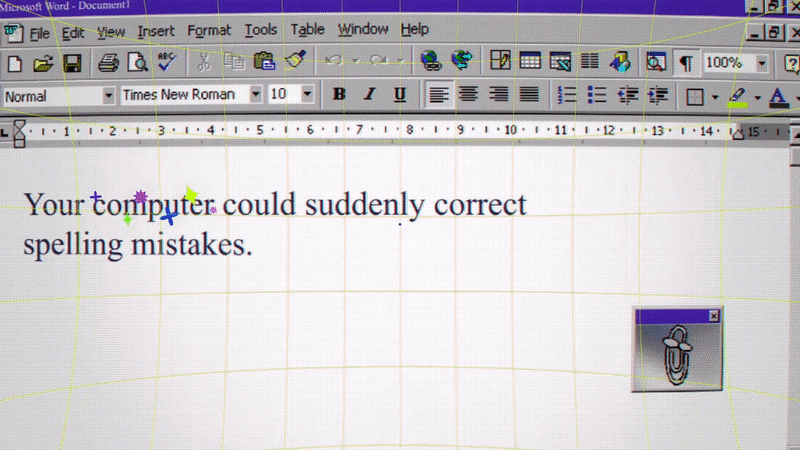Viewport: 800px width, 450px height.
Task: Paste from clipboard icon
Action: point(264,61)
